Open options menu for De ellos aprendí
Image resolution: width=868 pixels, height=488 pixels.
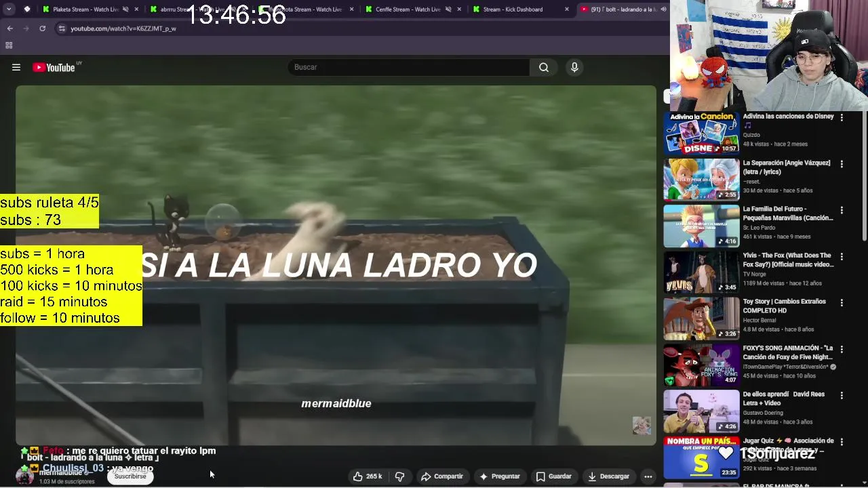click(842, 395)
